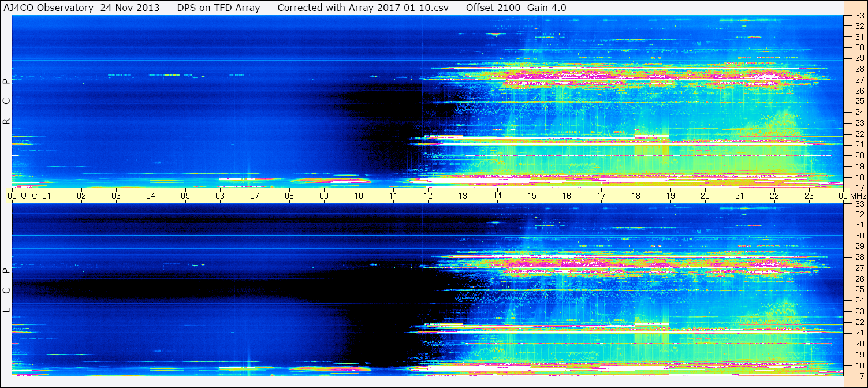Screen dimensions: 868x388
Task: Select the 18 hour mark on UTC axis
Action: click(636, 196)
